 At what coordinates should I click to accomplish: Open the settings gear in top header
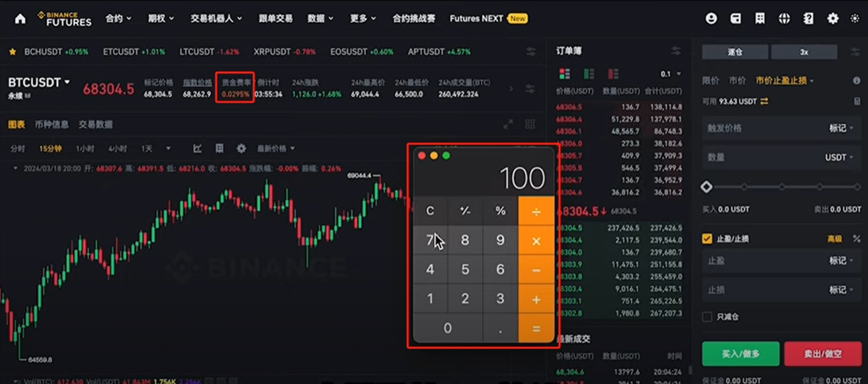point(832,18)
